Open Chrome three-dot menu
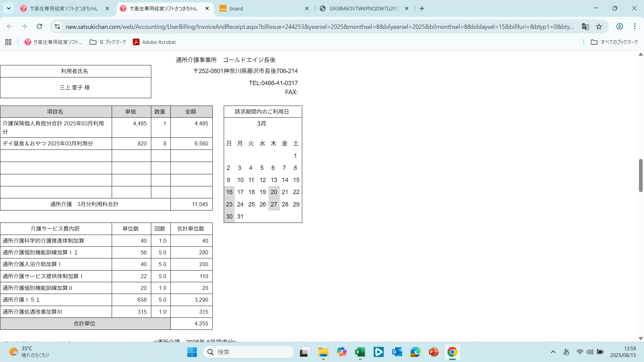The width and height of the screenshot is (644, 362). (x=635, y=26)
